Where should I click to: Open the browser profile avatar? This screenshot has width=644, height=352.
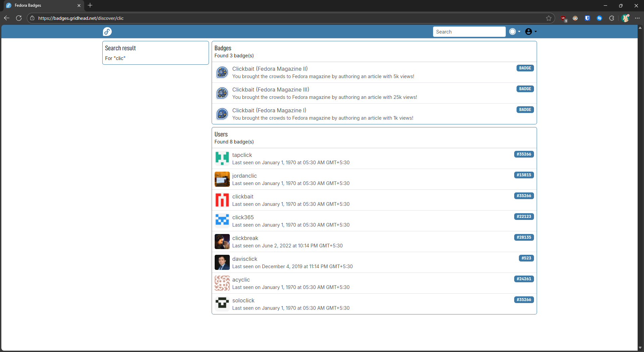click(625, 18)
